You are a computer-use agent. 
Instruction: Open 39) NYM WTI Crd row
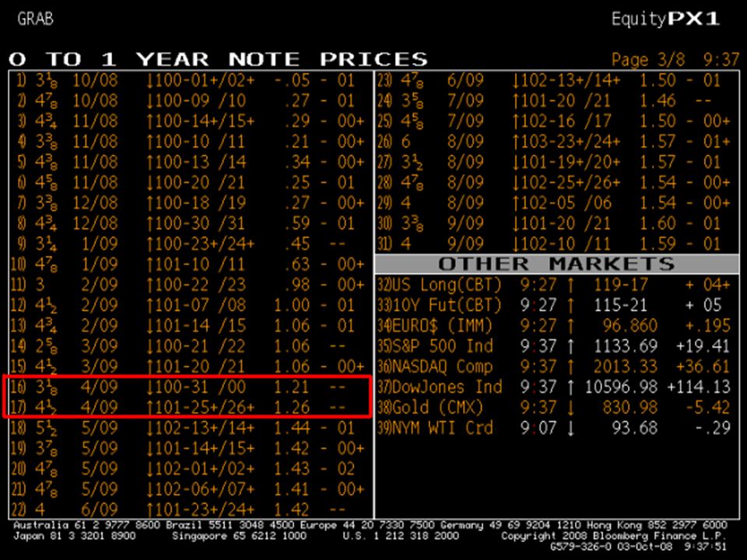pyautogui.click(x=556, y=428)
